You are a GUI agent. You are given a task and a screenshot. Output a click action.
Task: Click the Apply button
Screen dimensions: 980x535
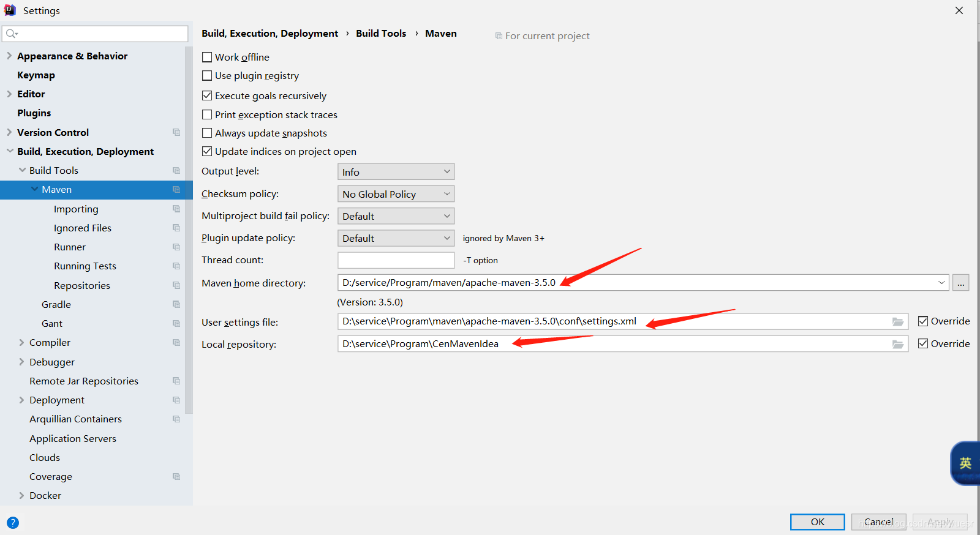point(940,522)
